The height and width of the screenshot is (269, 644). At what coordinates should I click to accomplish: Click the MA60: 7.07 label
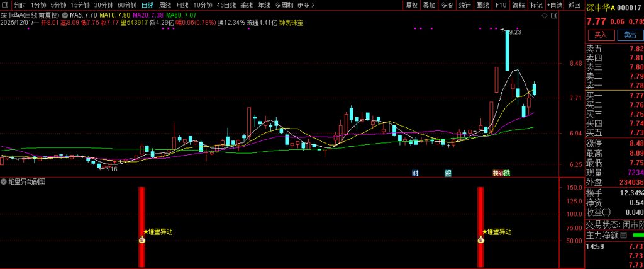pos(181,16)
